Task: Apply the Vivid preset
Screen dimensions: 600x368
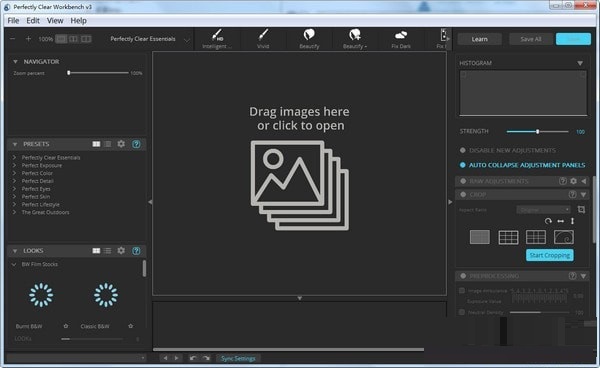Action: click(263, 39)
